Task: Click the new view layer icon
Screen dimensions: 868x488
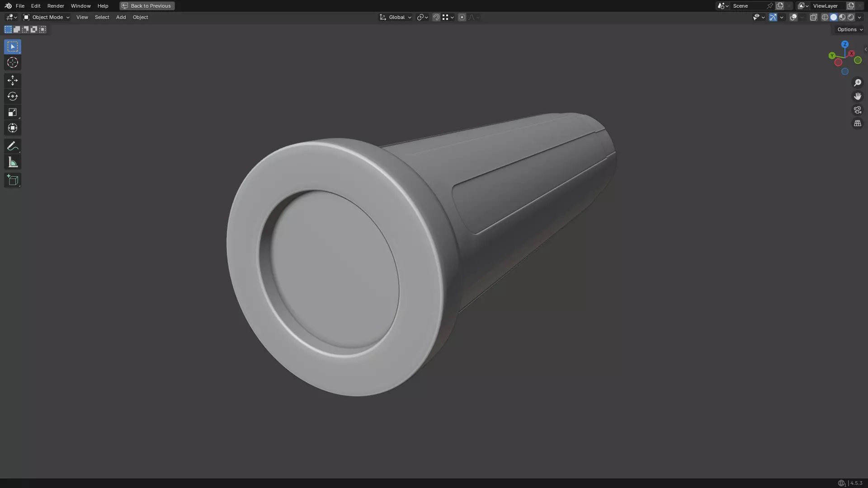Action: 851,6
